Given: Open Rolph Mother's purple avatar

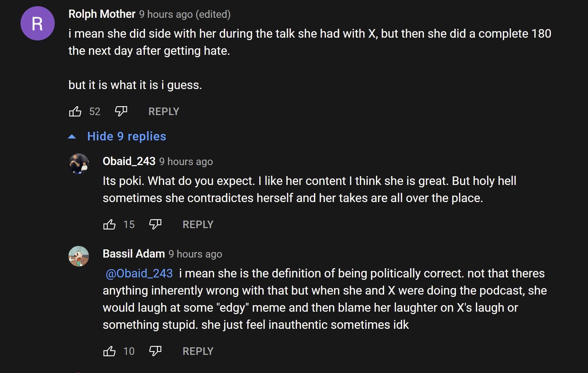Looking at the screenshot, I should (x=38, y=23).
